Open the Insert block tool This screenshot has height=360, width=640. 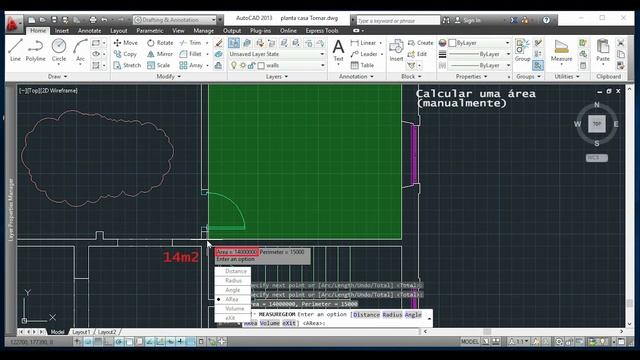[x=396, y=50]
